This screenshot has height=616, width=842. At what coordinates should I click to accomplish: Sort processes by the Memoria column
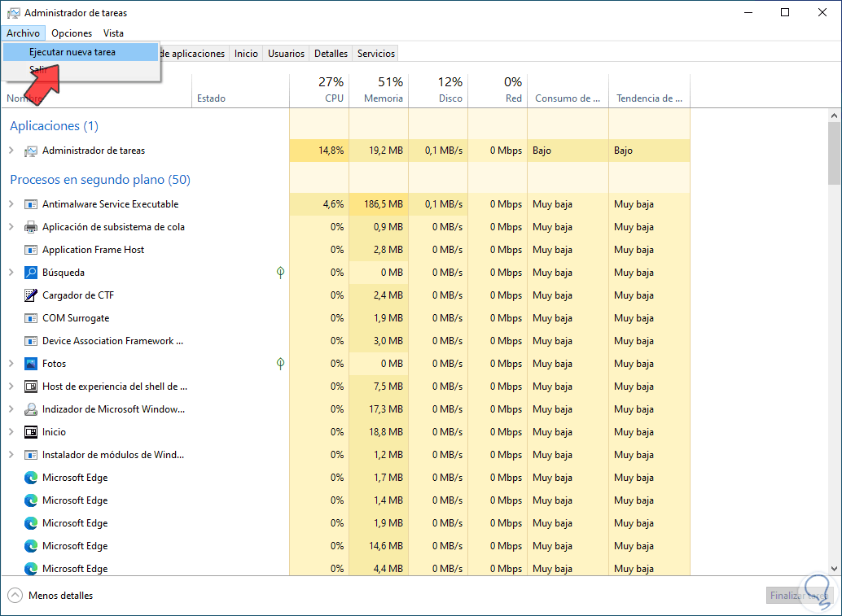(x=379, y=90)
